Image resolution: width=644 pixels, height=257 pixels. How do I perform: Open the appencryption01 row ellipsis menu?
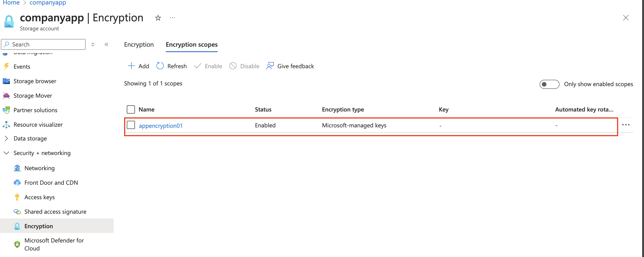(626, 125)
